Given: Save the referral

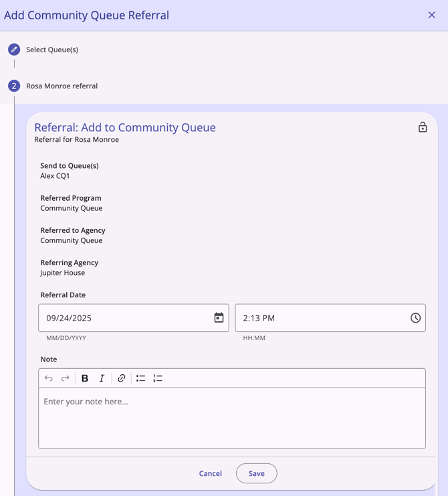Looking at the screenshot, I should click(256, 473).
